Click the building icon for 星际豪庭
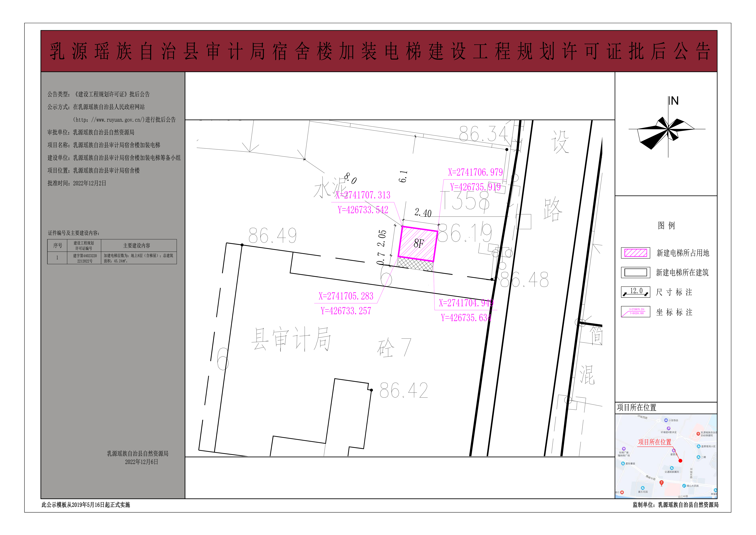756x535 pixels. coord(623,463)
